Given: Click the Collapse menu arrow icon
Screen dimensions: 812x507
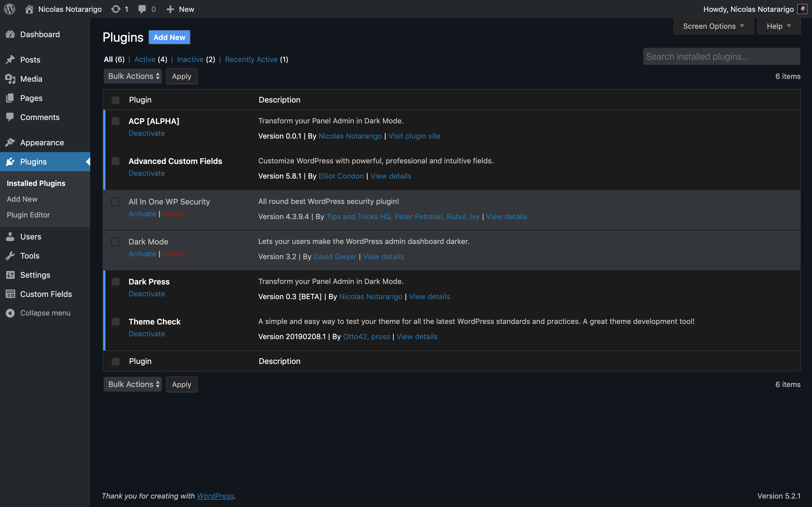Looking at the screenshot, I should click(10, 313).
